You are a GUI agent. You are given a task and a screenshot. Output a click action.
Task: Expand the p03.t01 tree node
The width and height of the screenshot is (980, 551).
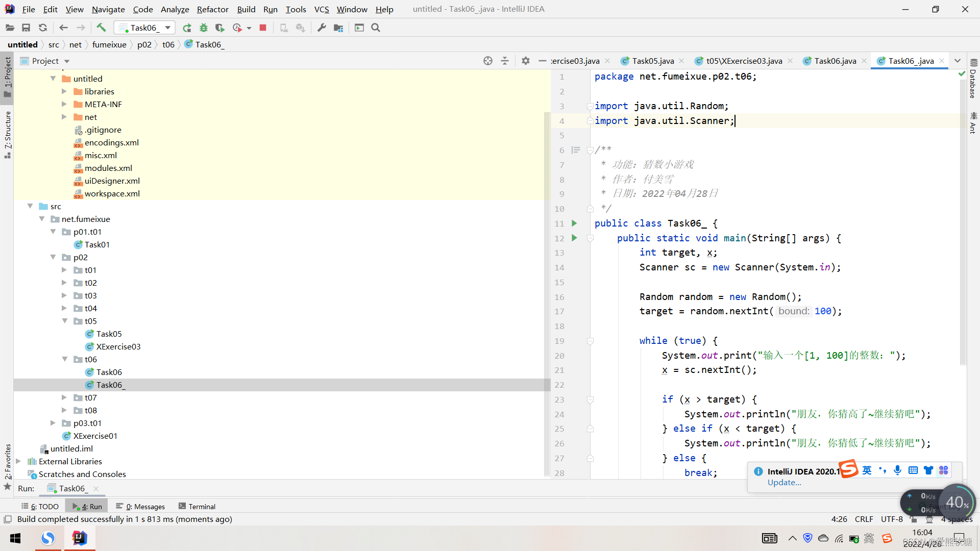point(54,422)
